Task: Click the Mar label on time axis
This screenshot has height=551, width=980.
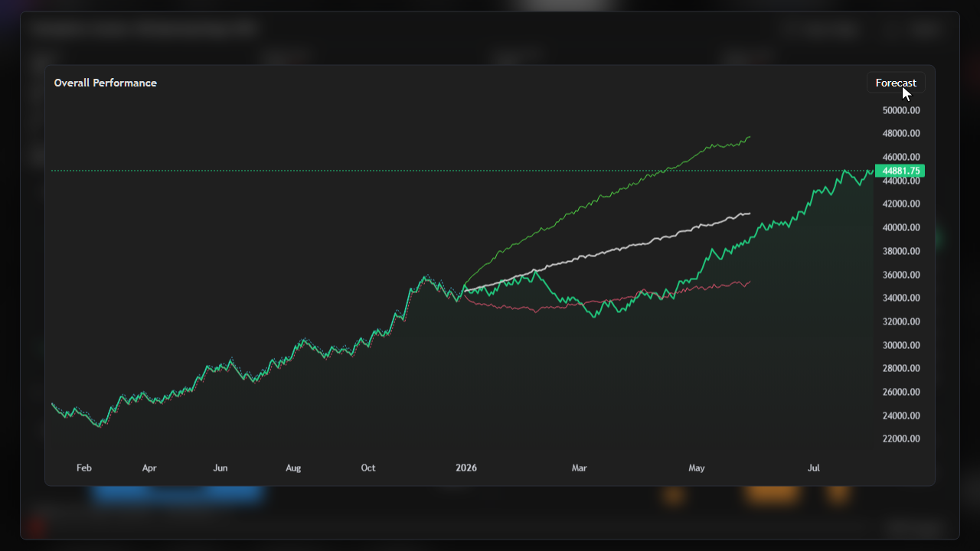Action: tap(580, 468)
